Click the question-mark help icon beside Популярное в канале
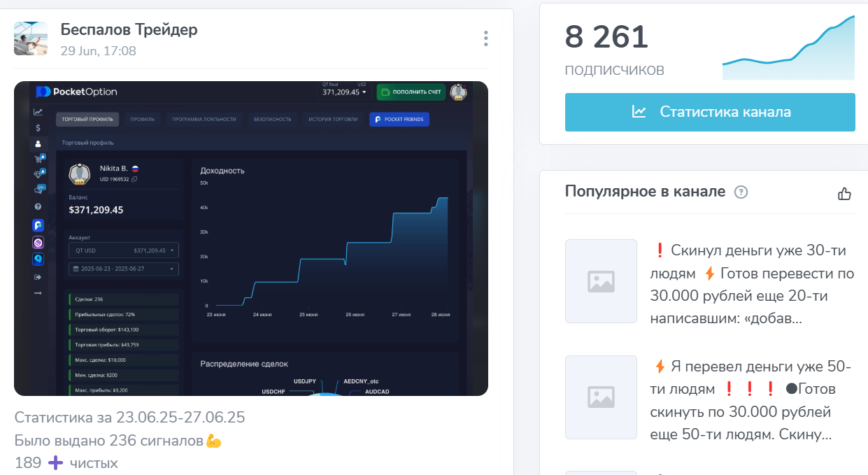The image size is (868, 475). 741,192
